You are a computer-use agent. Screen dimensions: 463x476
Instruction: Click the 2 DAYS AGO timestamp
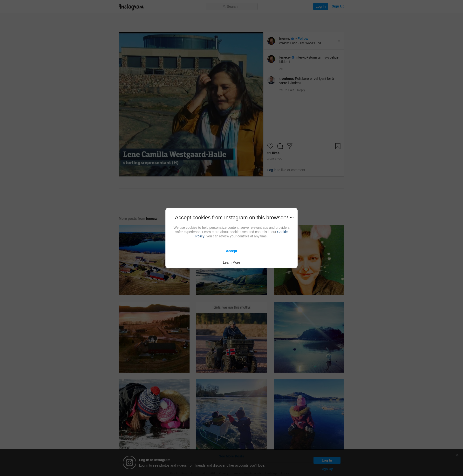click(274, 159)
